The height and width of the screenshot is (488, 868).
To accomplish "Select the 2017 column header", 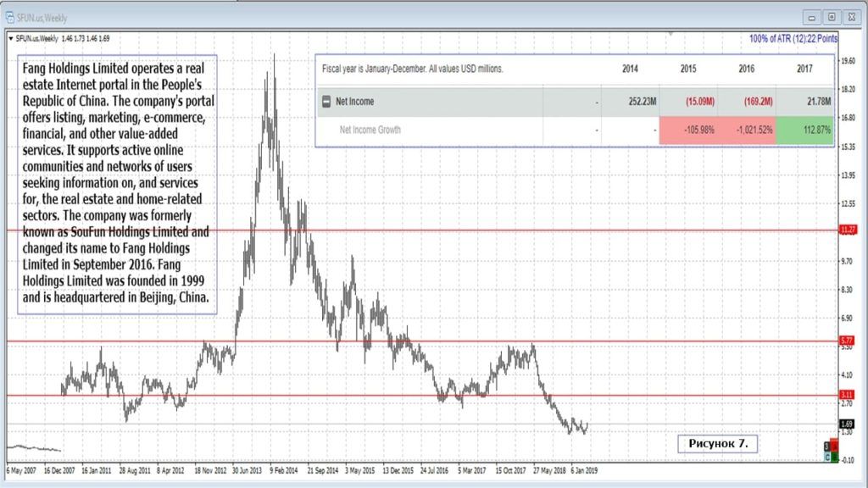I will point(804,69).
